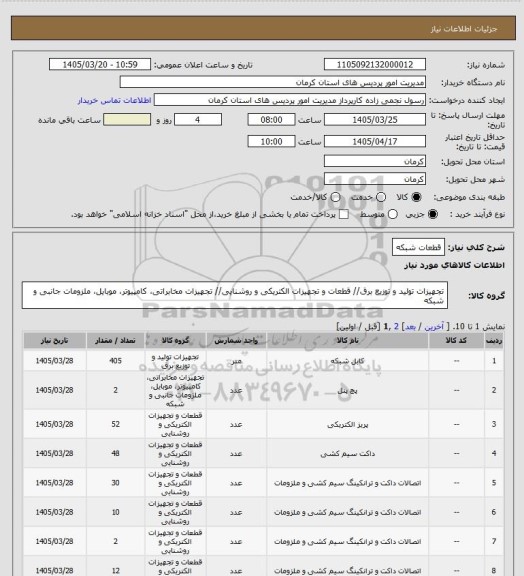Click the price validity time 10:00

272,141
